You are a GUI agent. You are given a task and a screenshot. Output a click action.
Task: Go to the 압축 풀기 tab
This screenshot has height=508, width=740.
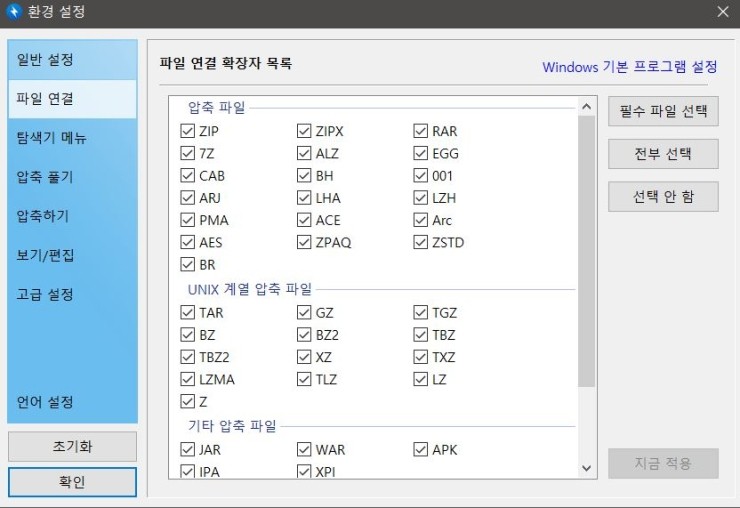(72, 177)
